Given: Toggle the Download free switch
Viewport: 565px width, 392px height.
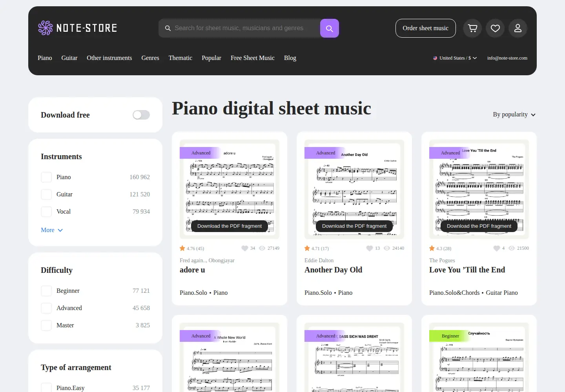Looking at the screenshot, I should coord(141,115).
